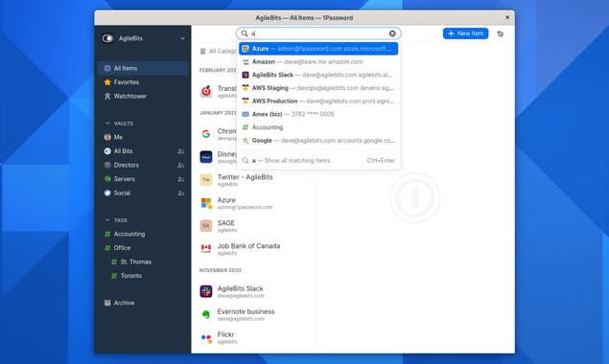Choose the Accounting tag search suggestion
The image size is (609, 364).
tap(318, 127)
